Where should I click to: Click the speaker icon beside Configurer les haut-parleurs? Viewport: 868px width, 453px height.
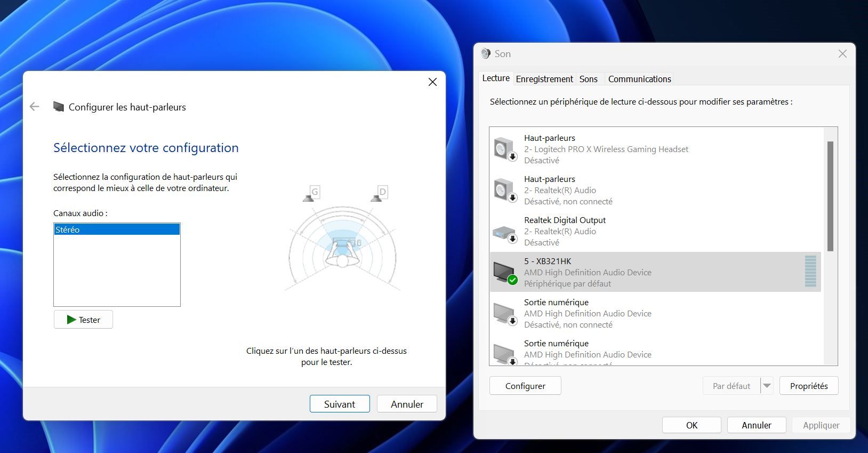(59, 107)
